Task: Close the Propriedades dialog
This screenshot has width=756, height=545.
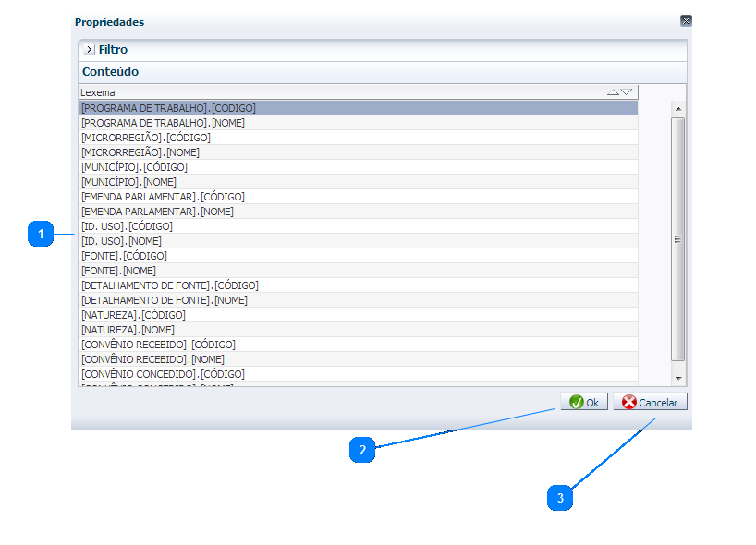Action: point(686,20)
